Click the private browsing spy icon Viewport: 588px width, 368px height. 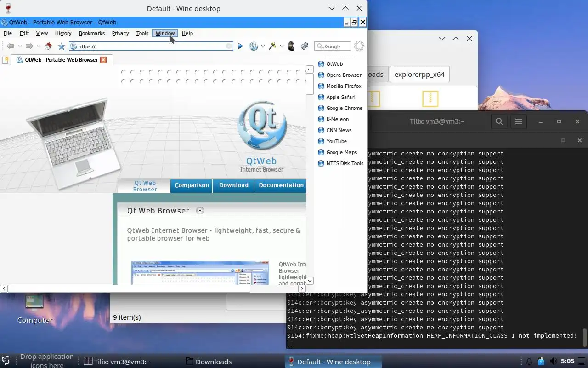[291, 46]
